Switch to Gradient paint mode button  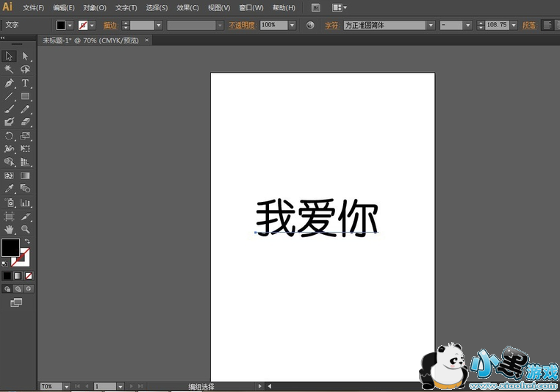click(18, 276)
